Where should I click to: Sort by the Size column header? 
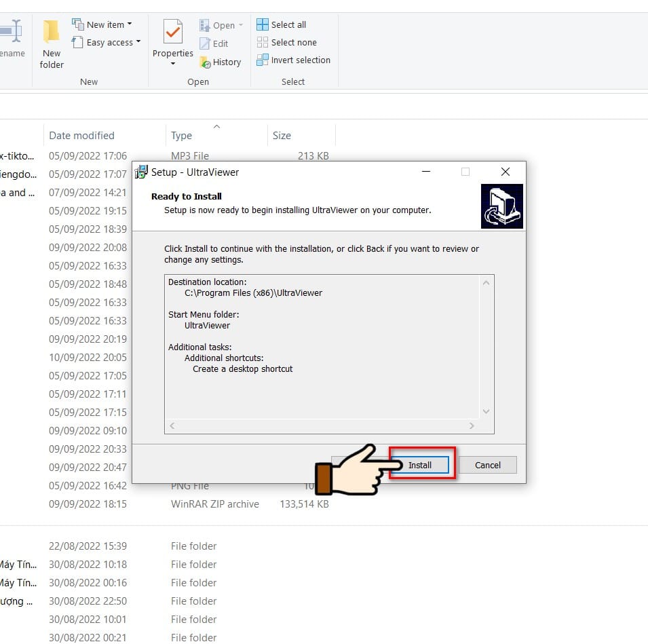pos(282,136)
